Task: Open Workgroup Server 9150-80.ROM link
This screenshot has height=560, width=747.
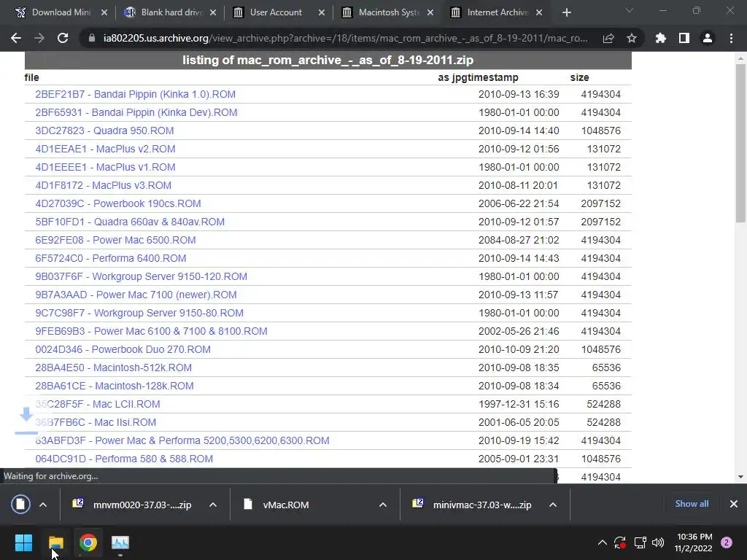Action: [139, 313]
